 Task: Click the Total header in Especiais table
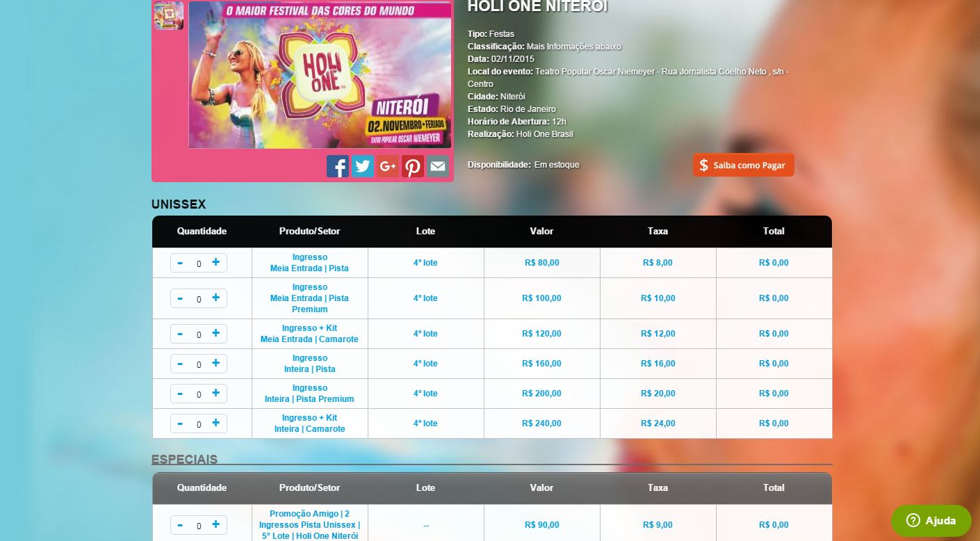[x=774, y=487]
